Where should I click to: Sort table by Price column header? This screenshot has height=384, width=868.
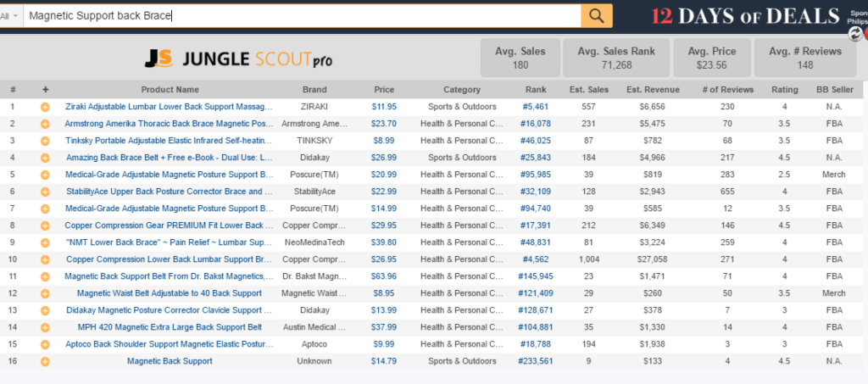tap(384, 90)
